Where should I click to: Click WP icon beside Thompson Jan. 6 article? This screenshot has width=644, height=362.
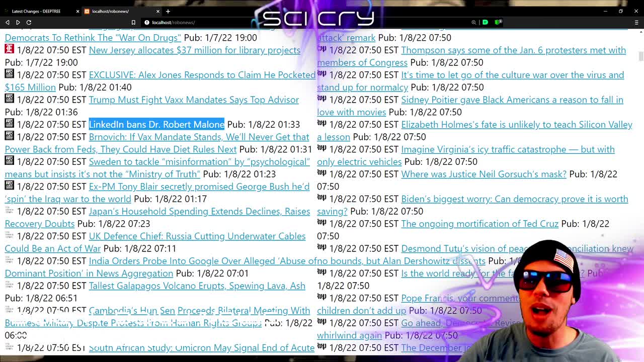point(321,49)
